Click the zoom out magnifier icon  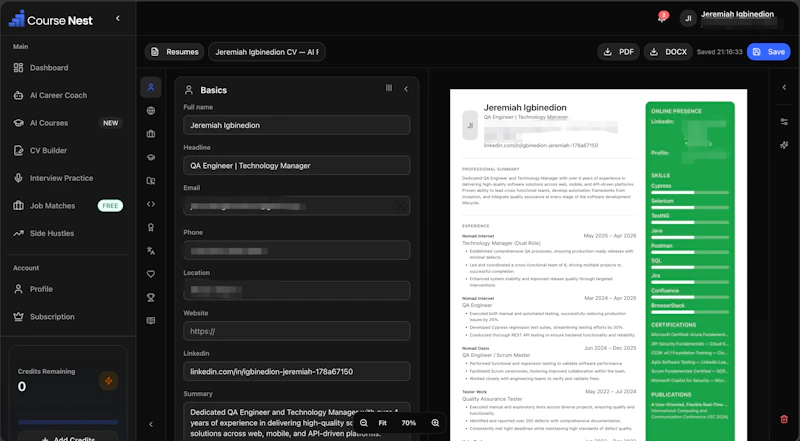[x=363, y=423]
